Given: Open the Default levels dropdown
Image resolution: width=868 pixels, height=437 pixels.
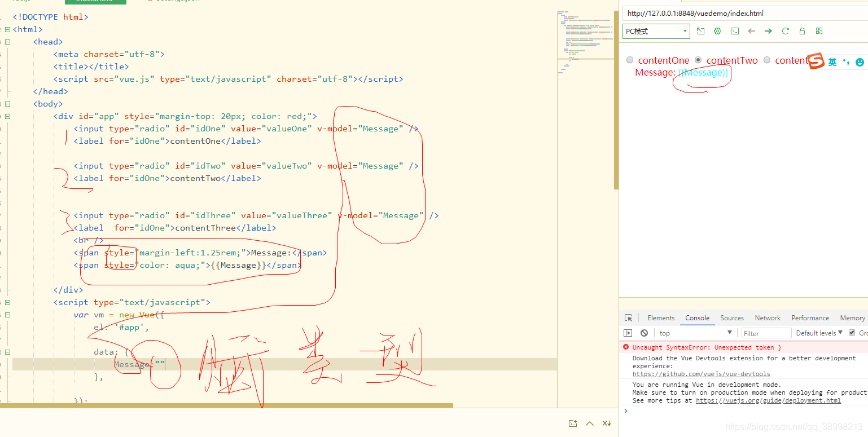Looking at the screenshot, I should point(819,333).
